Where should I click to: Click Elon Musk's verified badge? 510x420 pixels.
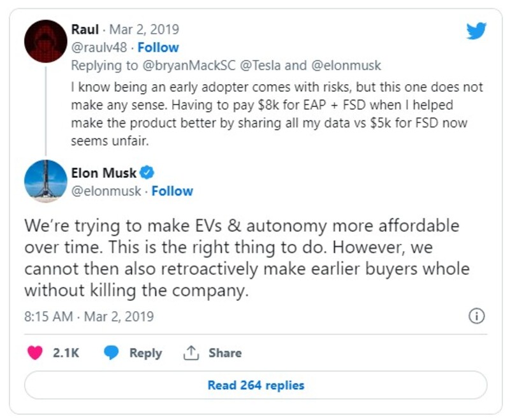click(x=147, y=172)
